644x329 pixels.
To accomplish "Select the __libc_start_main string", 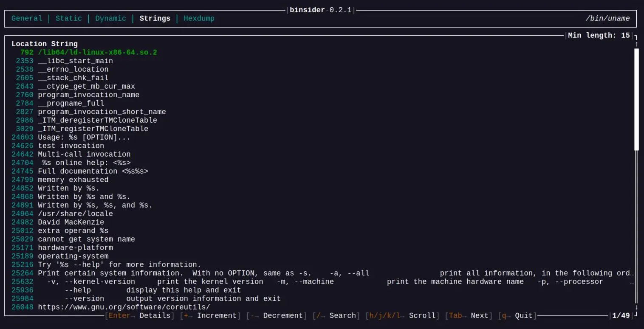I will point(75,61).
